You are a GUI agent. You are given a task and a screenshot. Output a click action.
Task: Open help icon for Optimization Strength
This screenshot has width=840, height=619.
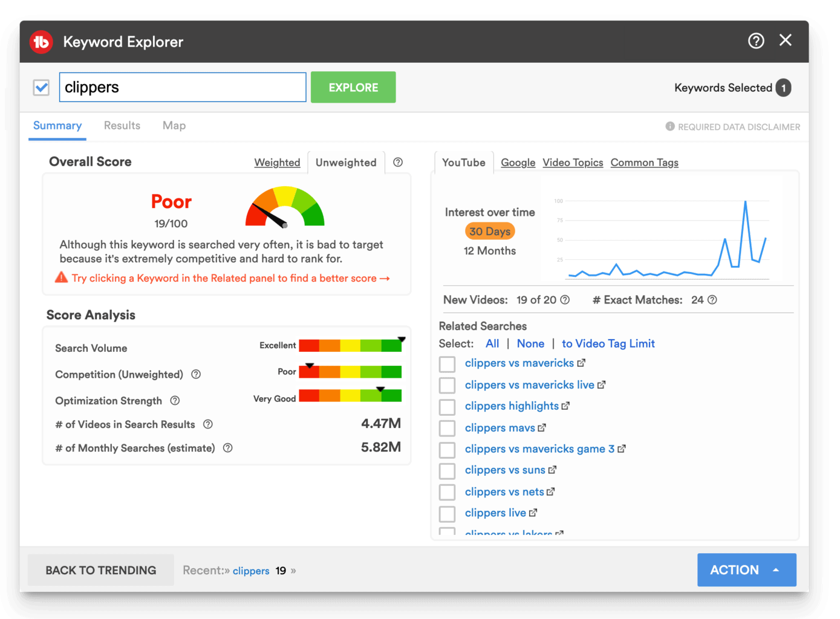click(175, 400)
